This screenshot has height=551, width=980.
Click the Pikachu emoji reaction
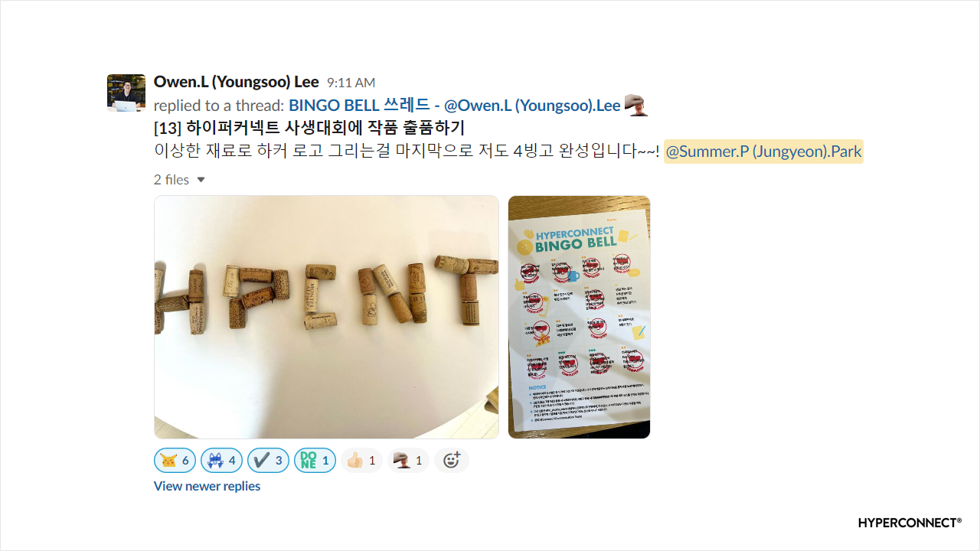tap(175, 461)
